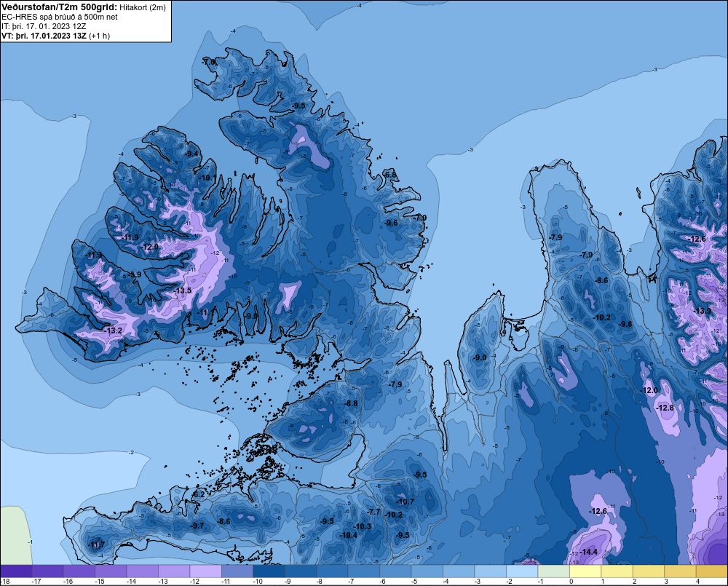This screenshot has height=586, width=728.
Task: Select legend swatch between -2 and -1
Action: (x=521, y=571)
